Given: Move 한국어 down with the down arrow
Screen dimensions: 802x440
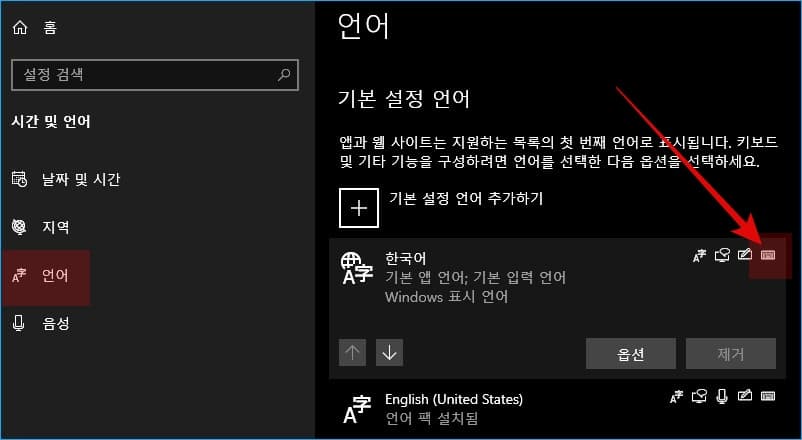Looking at the screenshot, I should point(390,353).
